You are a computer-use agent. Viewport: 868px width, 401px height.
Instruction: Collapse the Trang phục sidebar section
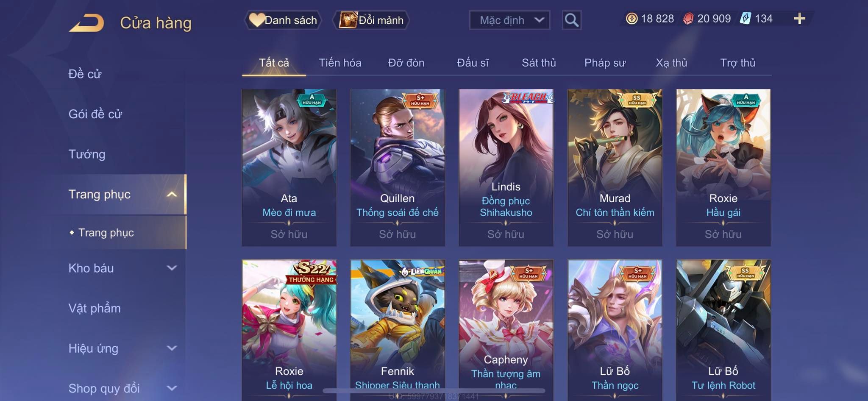122,194
